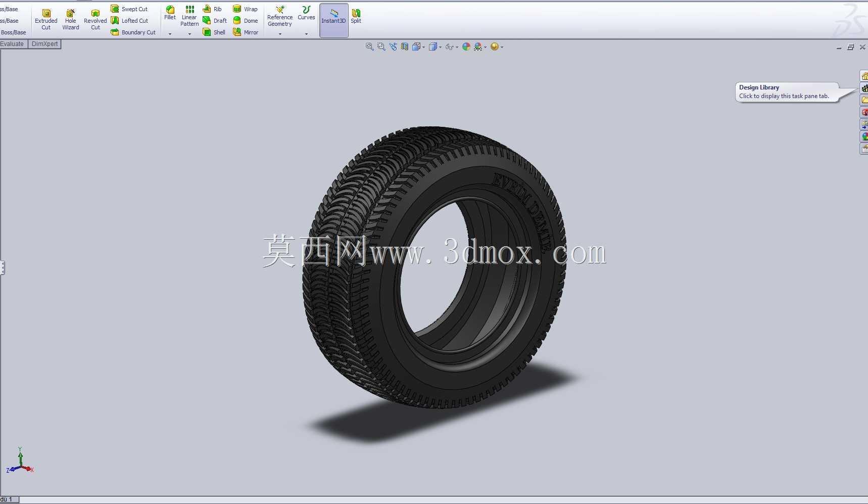Viewport: 868px width, 504px height.
Task: Select the Linear Pattern tool
Action: coord(189,16)
